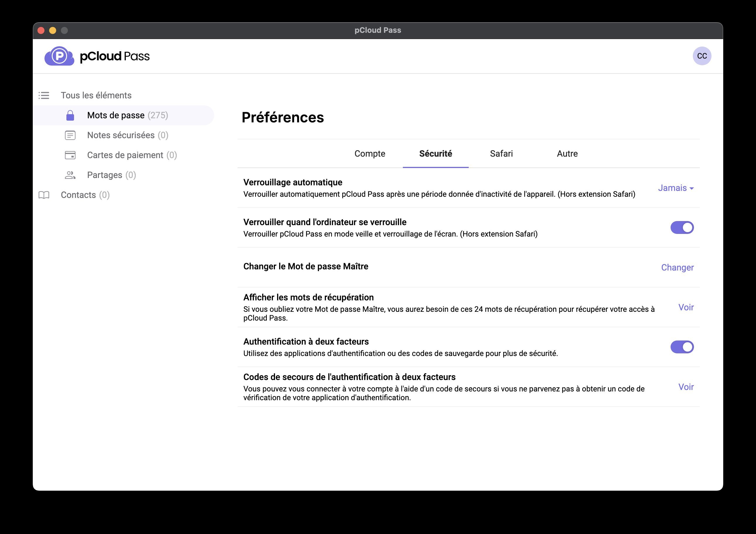Click the pCloud Pass brand text
Screen dimensions: 756x534
coord(115,56)
